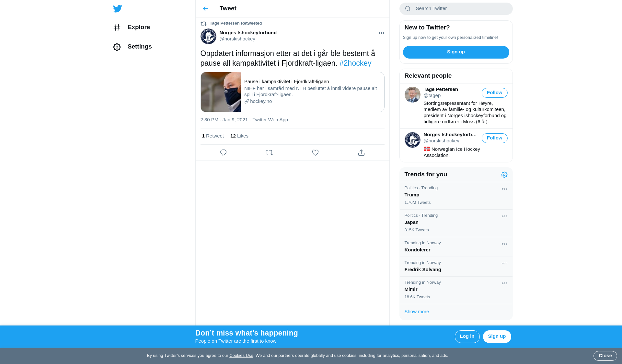This screenshot has width=622, height=364.
Task: Share the tweet with the share icon
Action: (x=361, y=152)
